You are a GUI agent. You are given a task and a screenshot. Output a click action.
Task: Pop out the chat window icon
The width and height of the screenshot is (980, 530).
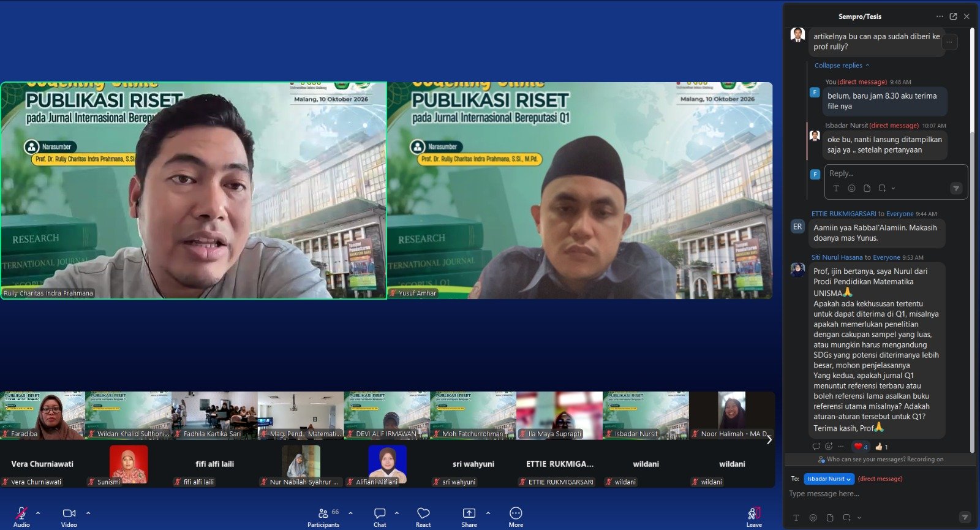[953, 17]
